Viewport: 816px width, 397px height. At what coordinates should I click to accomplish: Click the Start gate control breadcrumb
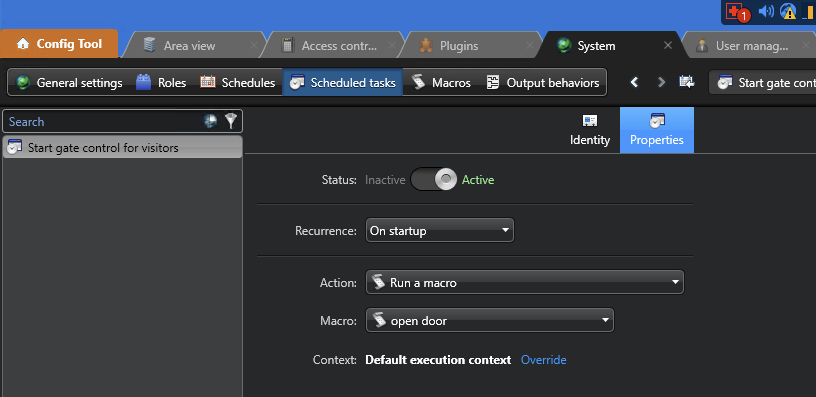763,83
